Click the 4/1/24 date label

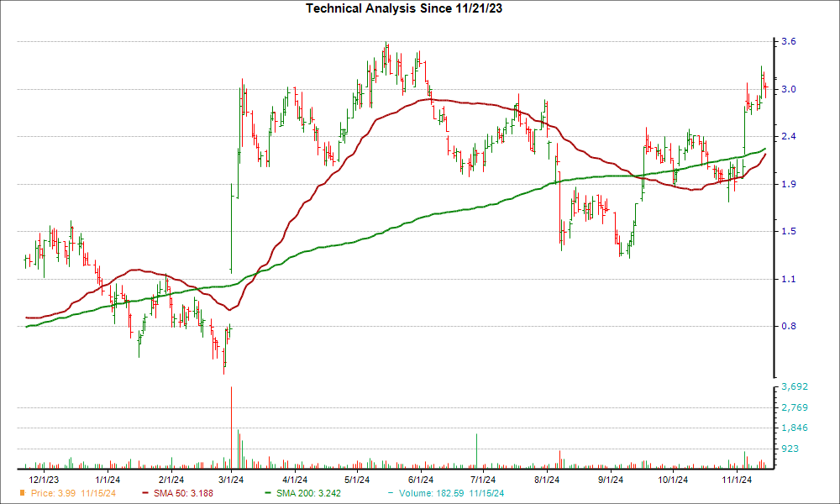(x=295, y=480)
